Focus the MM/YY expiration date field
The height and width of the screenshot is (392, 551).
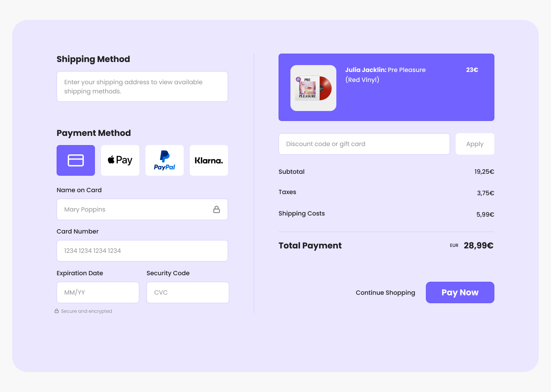pos(98,292)
